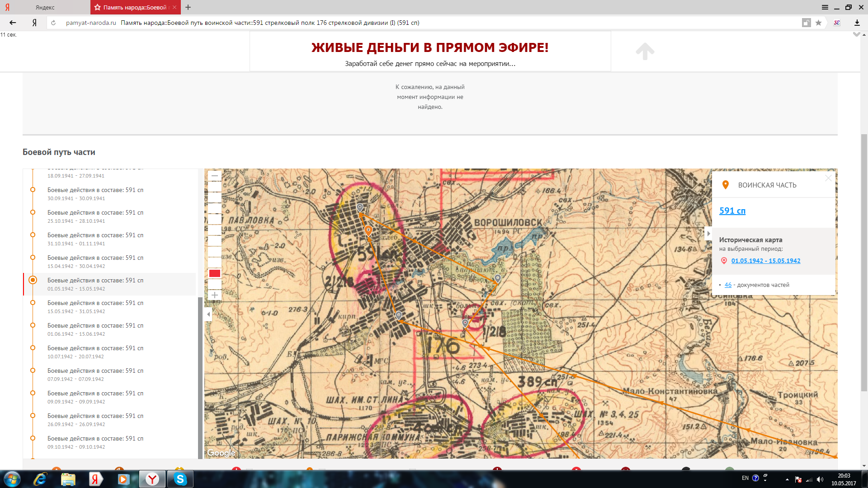This screenshot has height=488, width=868.
Task: Collapse the unit info panel arrow
Action: click(708, 234)
